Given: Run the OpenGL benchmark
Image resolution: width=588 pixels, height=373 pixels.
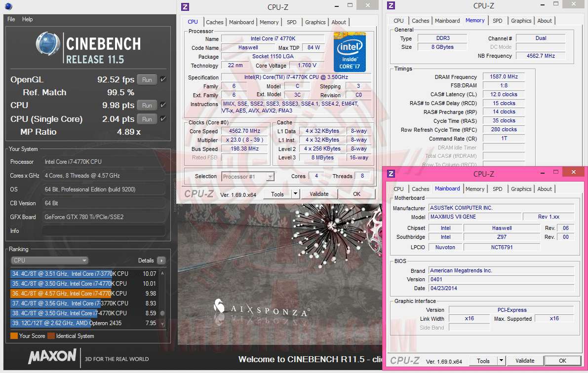Looking at the screenshot, I should tap(147, 79).
